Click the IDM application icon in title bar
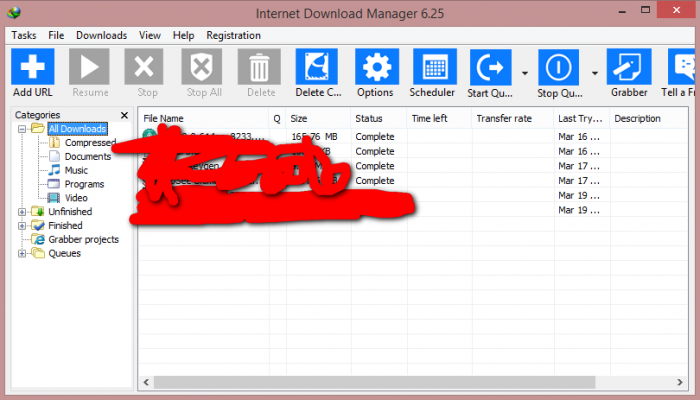The height and width of the screenshot is (400, 700). (x=14, y=12)
